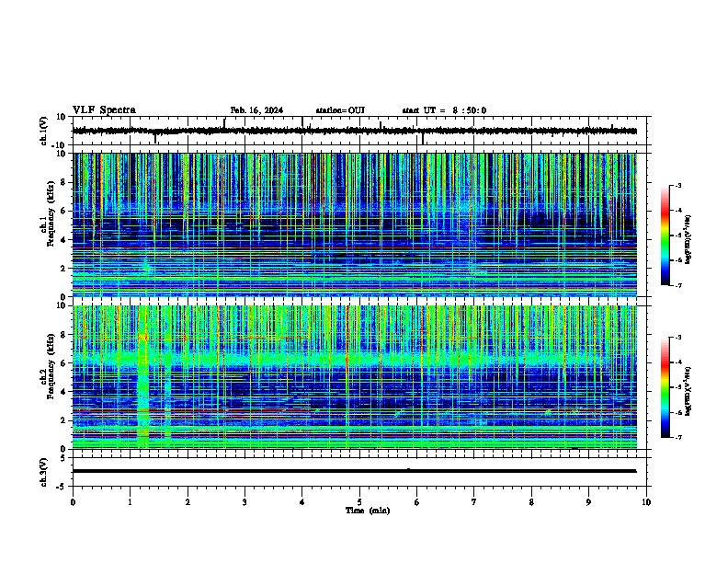The height and width of the screenshot is (563, 728).
Task: Click the "-5" tick on ch.3 voltage axis
Action: 62,486
